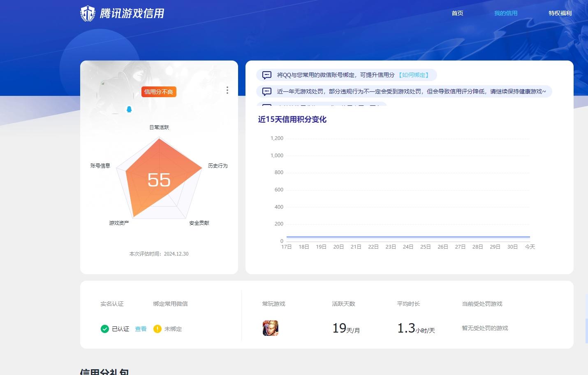Click message icon beside 近一年无游戏处罚 tip
588x375 pixels.
coord(267,91)
